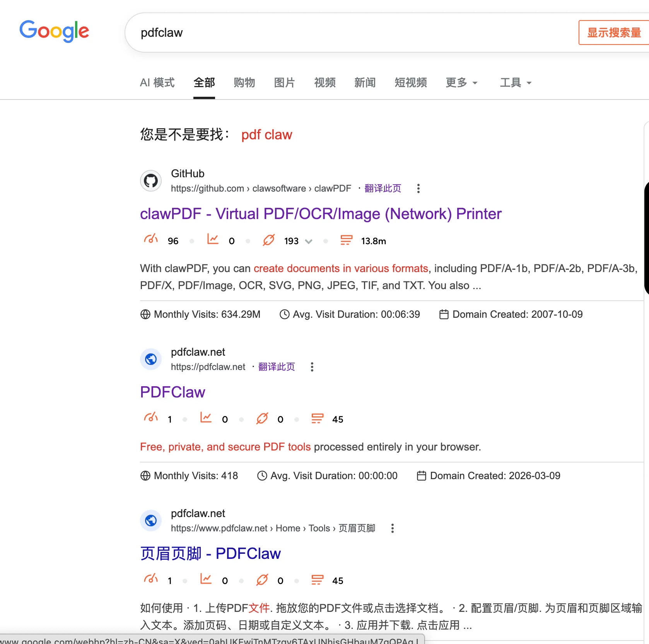Click the clock icon beside duration 00:00:00
This screenshot has height=644, width=649.
[262, 476]
